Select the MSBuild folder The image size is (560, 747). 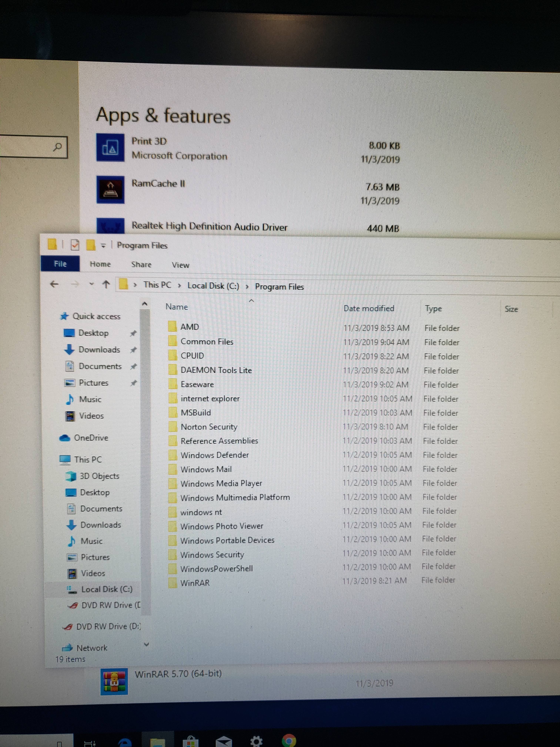pyautogui.click(x=195, y=413)
